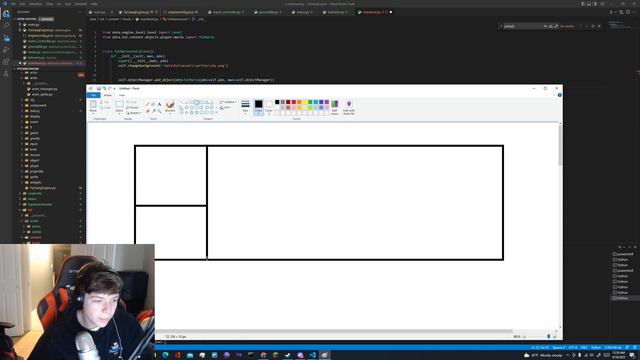Select the Fill with color bucket tool
The height and width of the screenshot is (360, 640).
tap(153, 104)
